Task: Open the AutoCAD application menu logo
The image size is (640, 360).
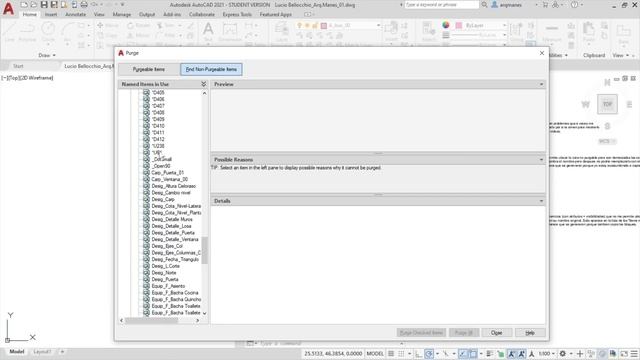Action: pyautogui.click(x=8, y=8)
